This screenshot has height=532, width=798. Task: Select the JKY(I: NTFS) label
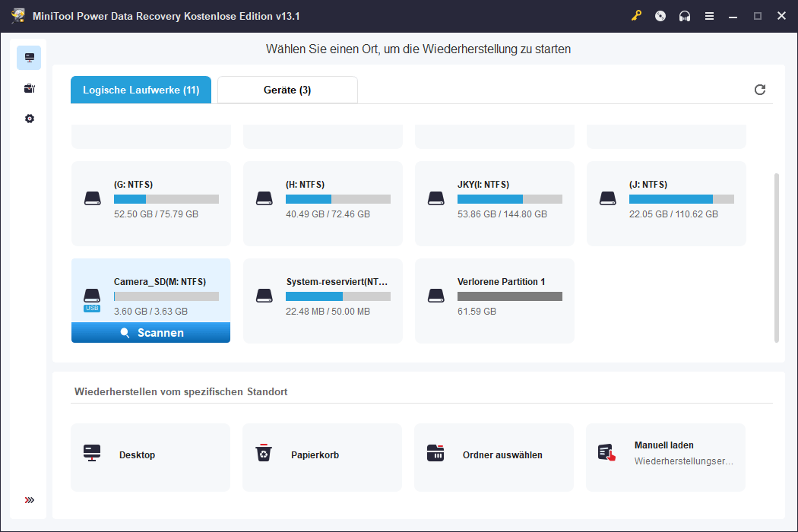(x=483, y=184)
